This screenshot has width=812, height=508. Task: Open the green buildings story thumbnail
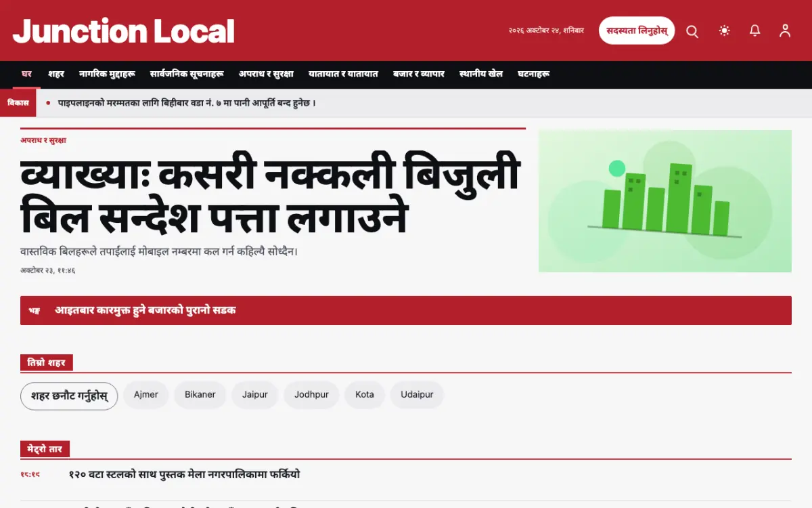(665, 201)
